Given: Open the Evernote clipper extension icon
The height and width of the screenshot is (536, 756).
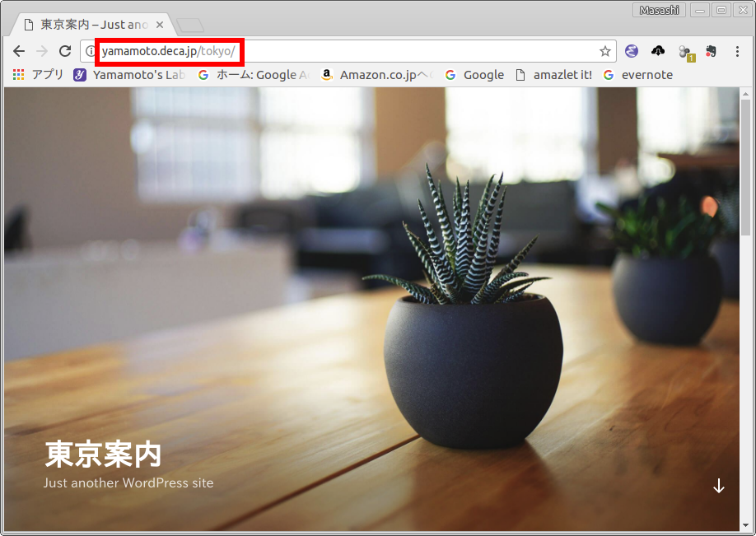Looking at the screenshot, I should point(711,51).
